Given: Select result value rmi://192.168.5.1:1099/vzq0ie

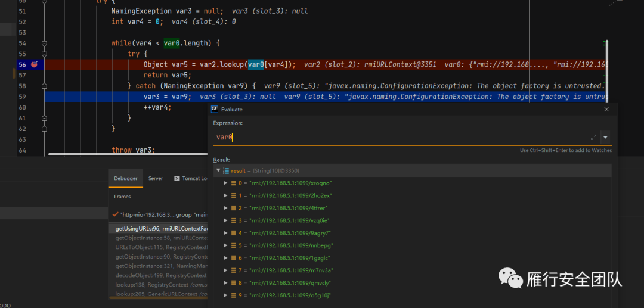Looking at the screenshot, I should (x=289, y=220).
